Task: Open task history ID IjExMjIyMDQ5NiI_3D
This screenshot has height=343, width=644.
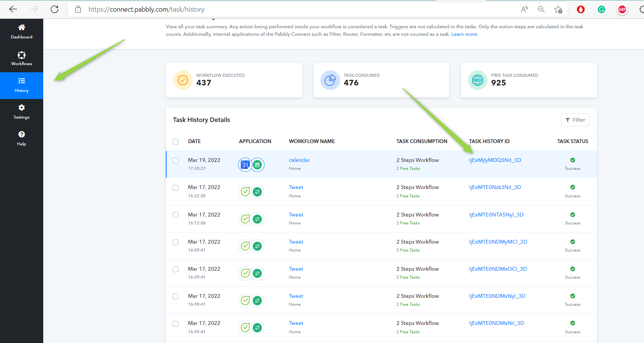Action: pyautogui.click(x=495, y=160)
